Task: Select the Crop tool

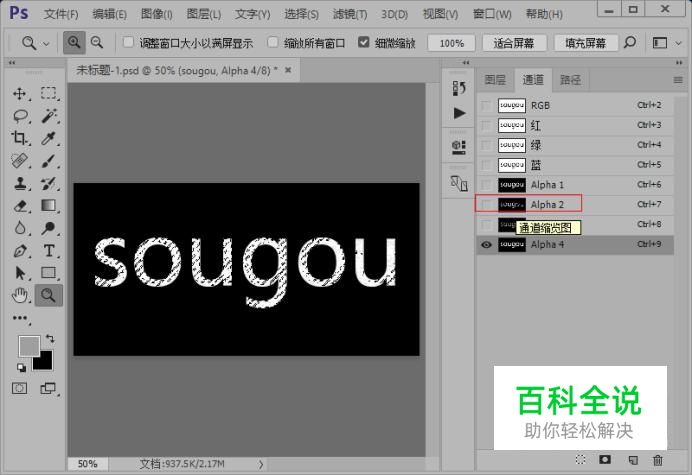Action: pos(19,138)
